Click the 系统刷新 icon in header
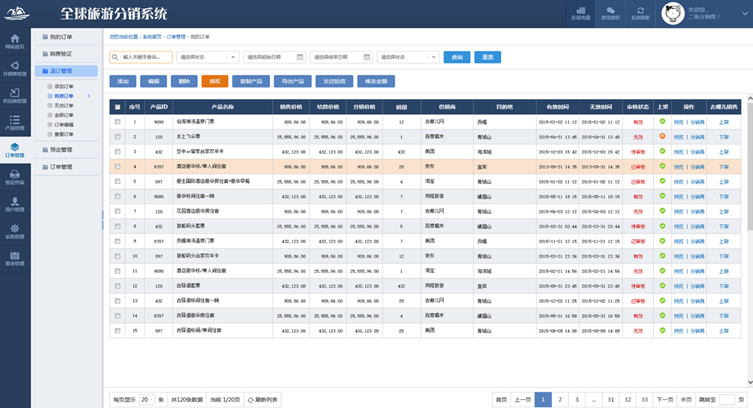This screenshot has height=408, width=753. (640, 14)
